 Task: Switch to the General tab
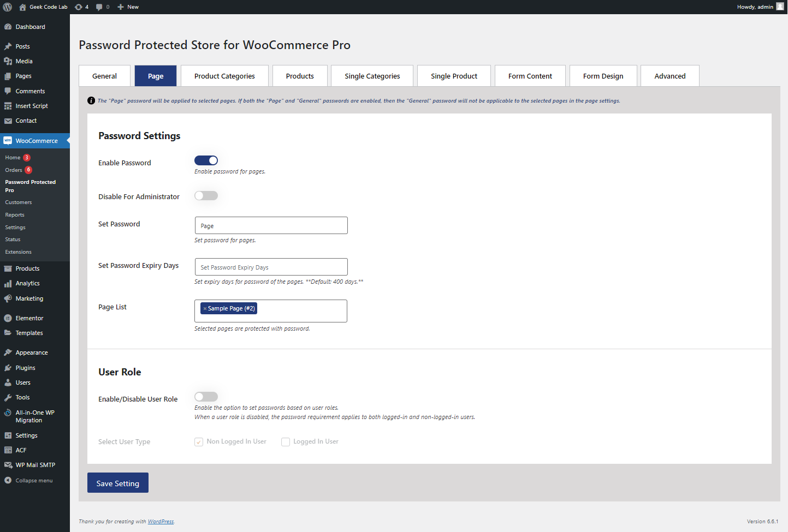pyautogui.click(x=104, y=76)
